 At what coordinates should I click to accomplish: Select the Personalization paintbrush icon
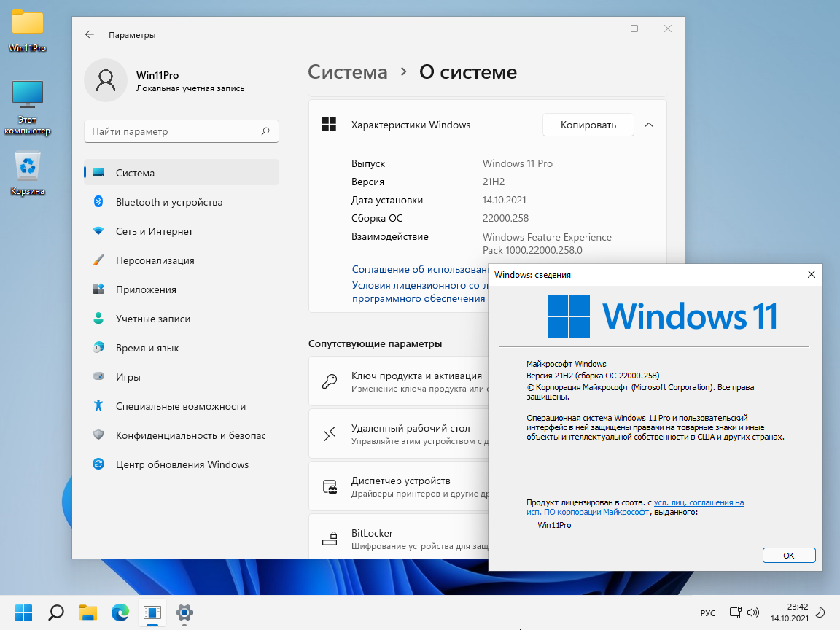pyautogui.click(x=98, y=260)
